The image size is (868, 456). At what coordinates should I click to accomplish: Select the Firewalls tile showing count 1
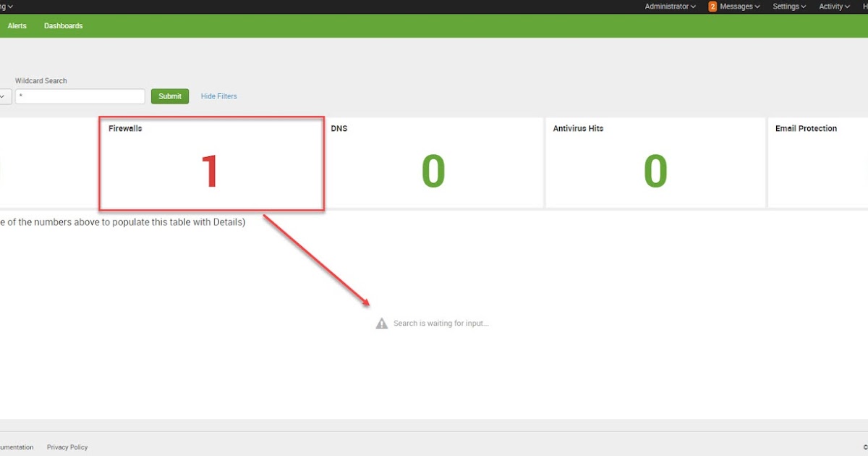pos(211,163)
